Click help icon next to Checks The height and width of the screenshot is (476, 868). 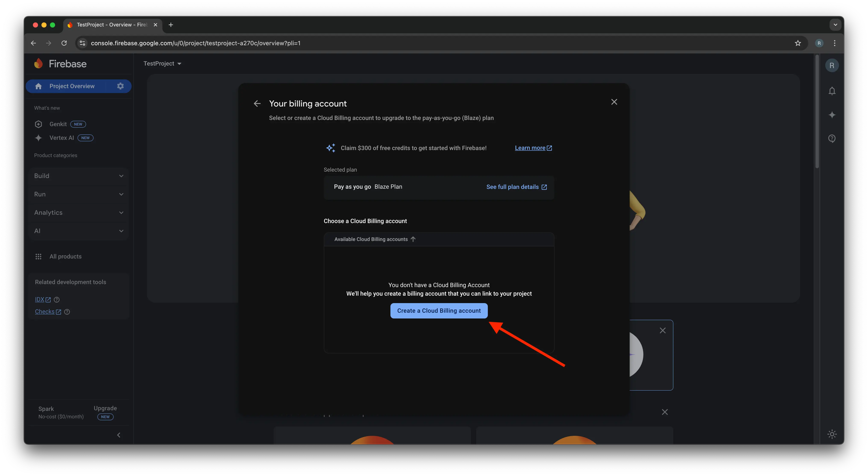[67, 312]
